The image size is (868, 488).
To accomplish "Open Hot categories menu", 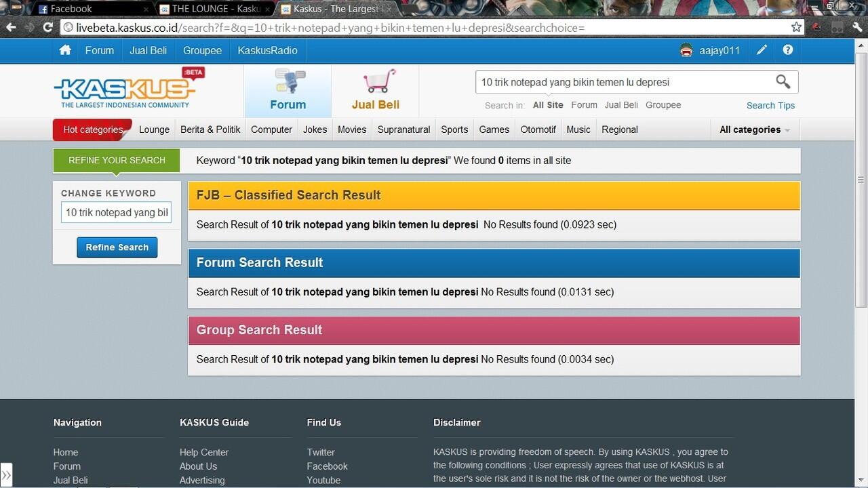I will 93,129.
